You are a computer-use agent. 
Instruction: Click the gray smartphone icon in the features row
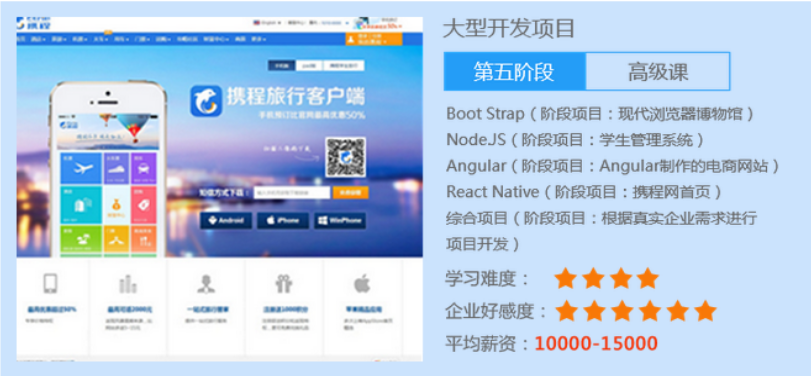(x=50, y=283)
